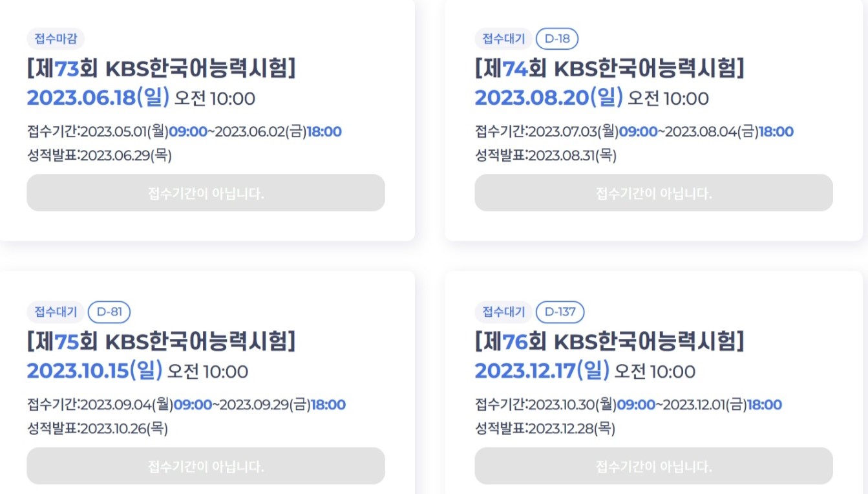This screenshot has height=494, width=868.
Task: Click the 접수기간이 아닙니다 button on the 75th card
Action: click(x=205, y=466)
